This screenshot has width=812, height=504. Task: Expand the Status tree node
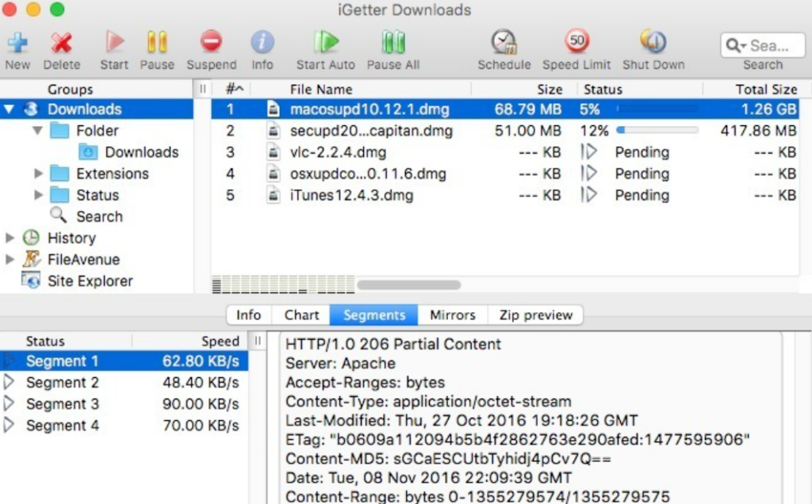(38, 195)
